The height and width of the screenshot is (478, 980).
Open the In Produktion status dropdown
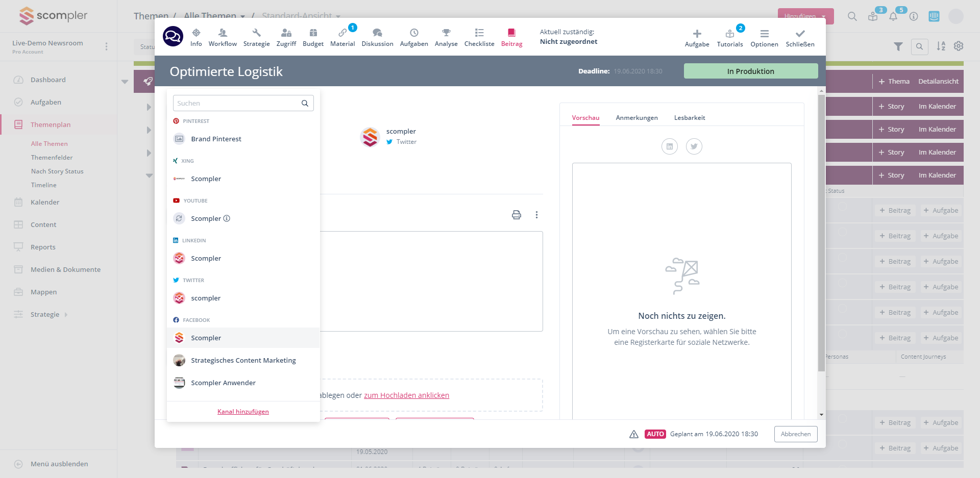pyautogui.click(x=750, y=71)
